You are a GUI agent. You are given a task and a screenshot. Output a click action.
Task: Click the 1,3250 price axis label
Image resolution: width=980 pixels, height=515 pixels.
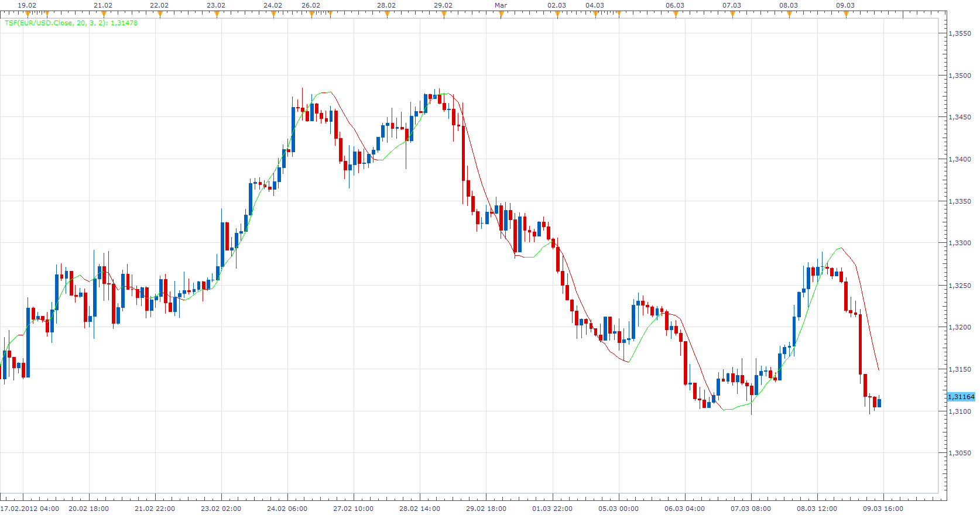coord(960,286)
